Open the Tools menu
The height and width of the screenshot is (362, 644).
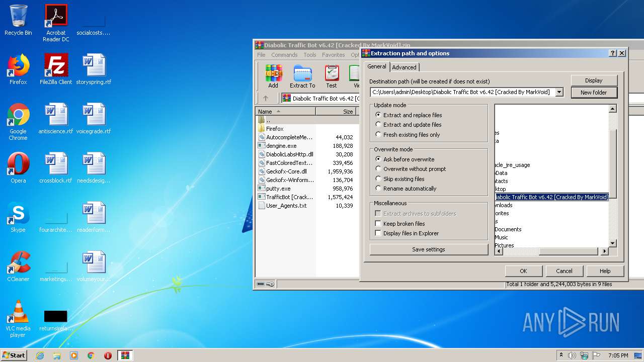pyautogui.click(x=310, y=55)
